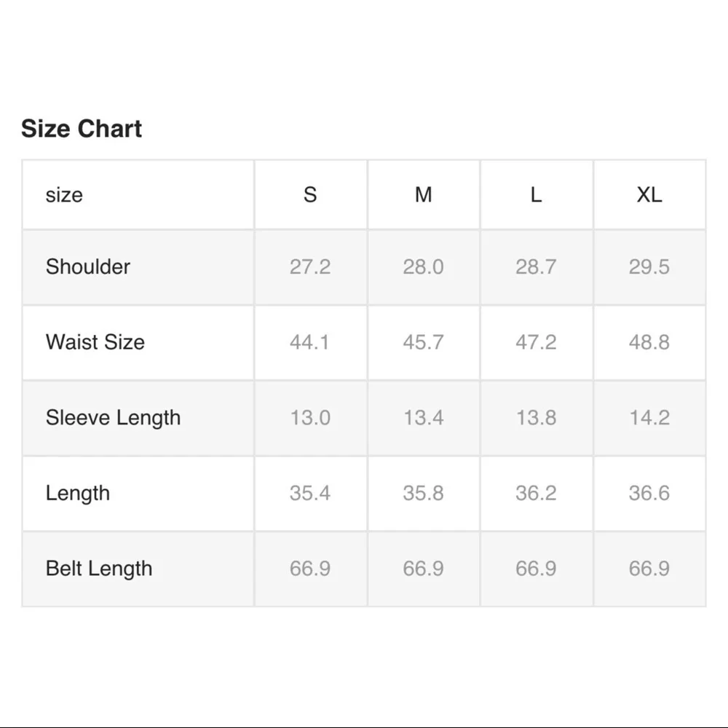Click the size header cell label
Viewport: 728px width, 728px height.
(x=64, y=194)
